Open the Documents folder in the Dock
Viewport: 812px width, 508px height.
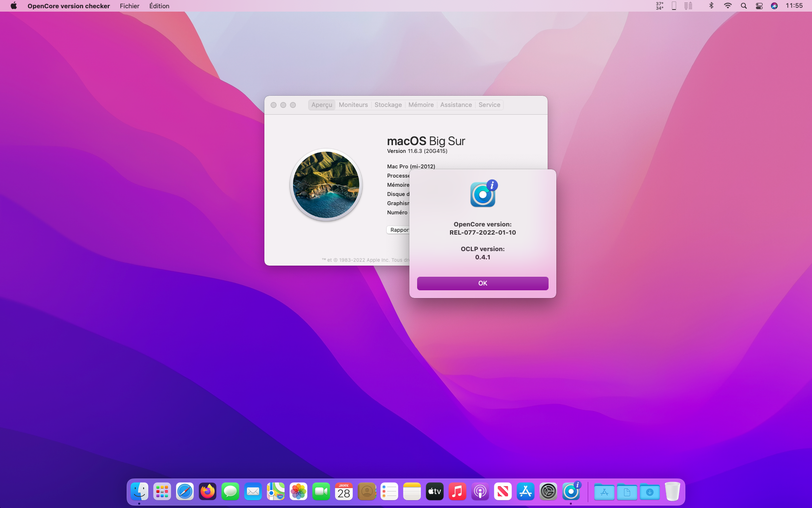point(627,492)
